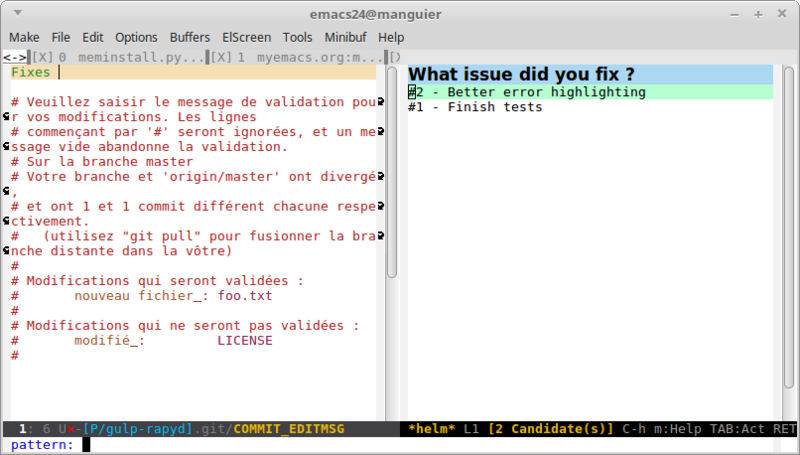Viewport: 800px width, 455px height.
Task: Open the Tools menu
Action: coord(297,37)
